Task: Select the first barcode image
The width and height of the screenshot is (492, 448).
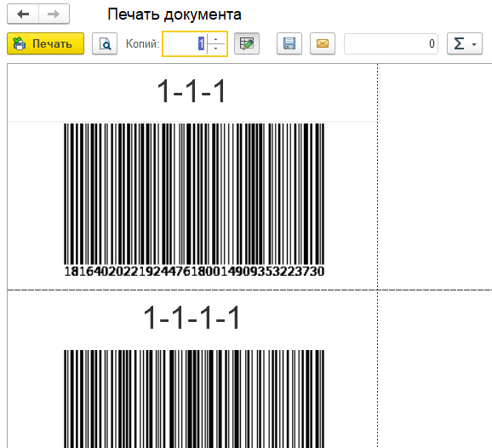Action: pos(194,194)
